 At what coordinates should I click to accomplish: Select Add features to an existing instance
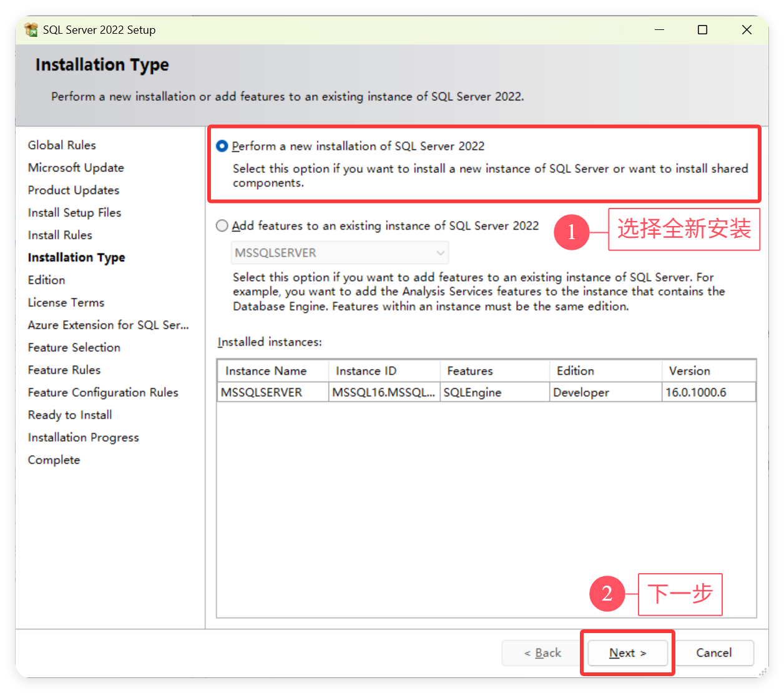[x=222, y=226]
